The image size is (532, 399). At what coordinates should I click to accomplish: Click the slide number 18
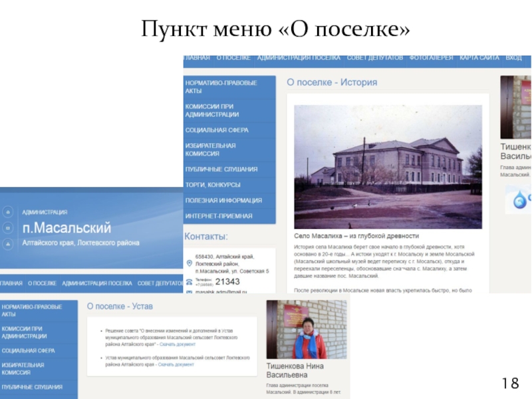pos(510,384)
